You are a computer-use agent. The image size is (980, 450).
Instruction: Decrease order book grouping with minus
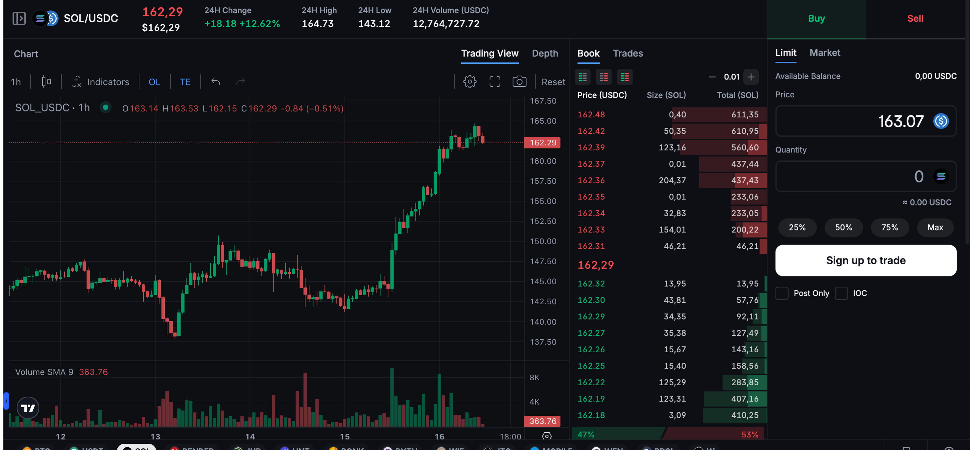point(712,77)
